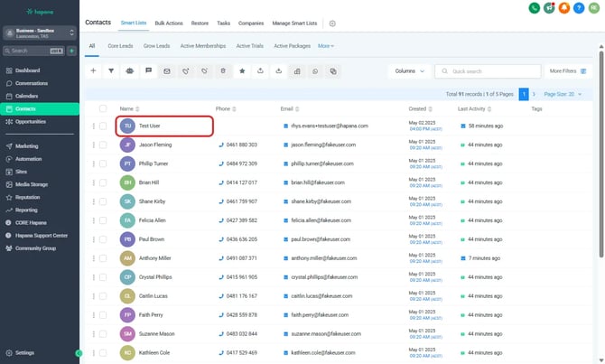605x364 pixels.
Task: Click the delete trash icon in toolbar
Action: point(222,70)
